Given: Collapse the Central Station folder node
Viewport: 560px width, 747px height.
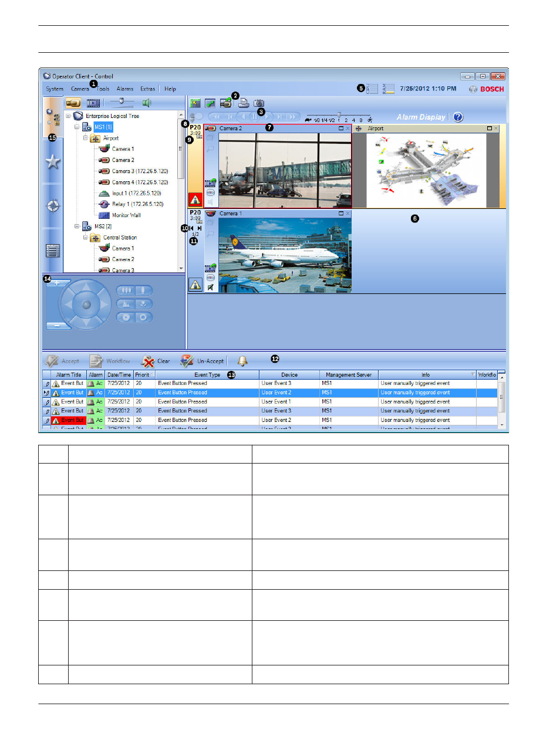Looking at the screenshot, I should click(x=85, y=237).
